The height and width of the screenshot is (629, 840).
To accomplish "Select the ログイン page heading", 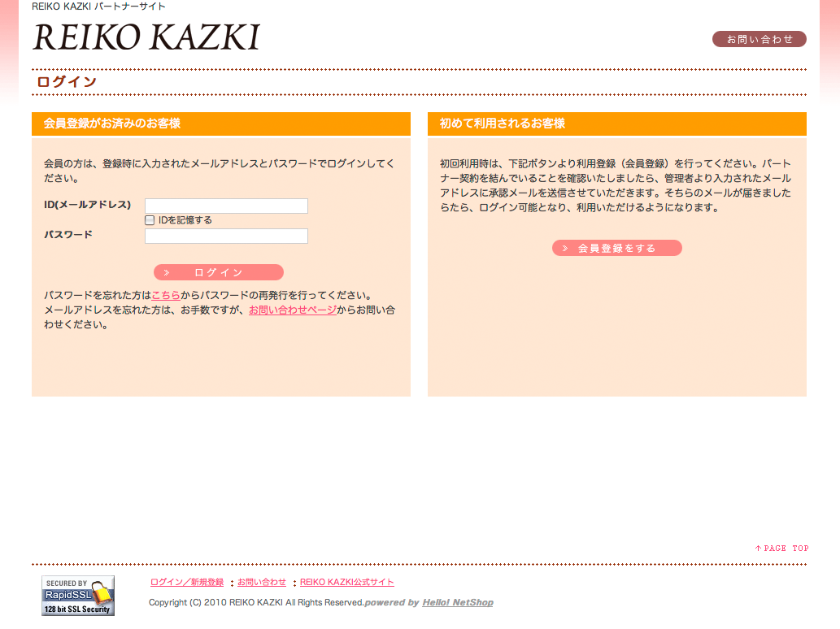I will [67, 82].
